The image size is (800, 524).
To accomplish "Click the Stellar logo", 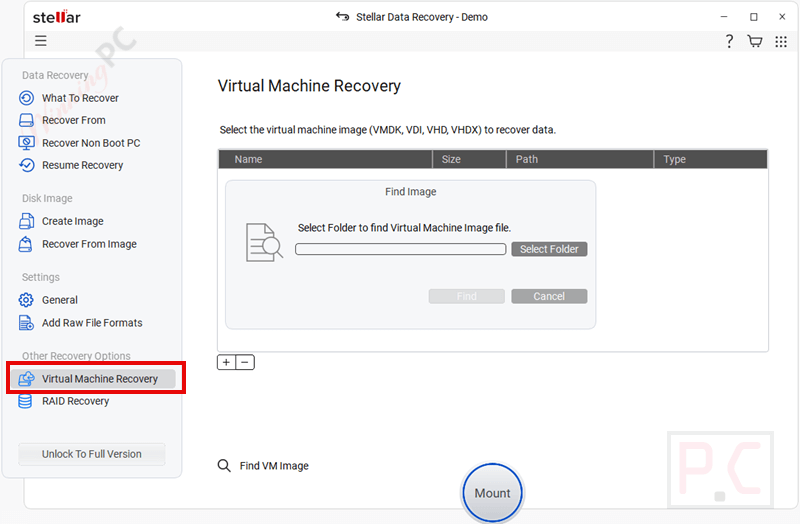I will pyautogui.click(x=57, y=17).
